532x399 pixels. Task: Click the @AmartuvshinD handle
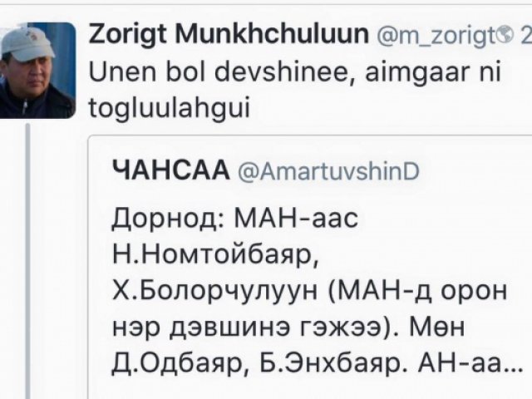[328, 171]
